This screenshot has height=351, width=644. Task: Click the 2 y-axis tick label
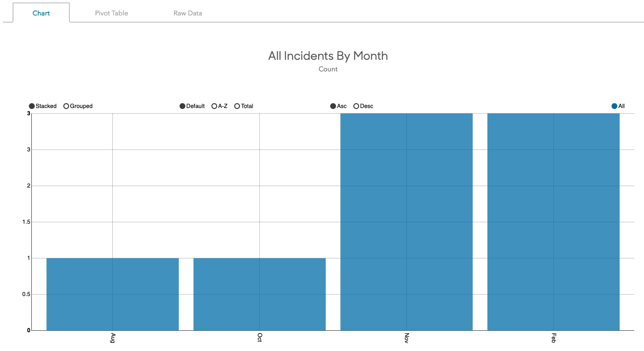point(29,186)
